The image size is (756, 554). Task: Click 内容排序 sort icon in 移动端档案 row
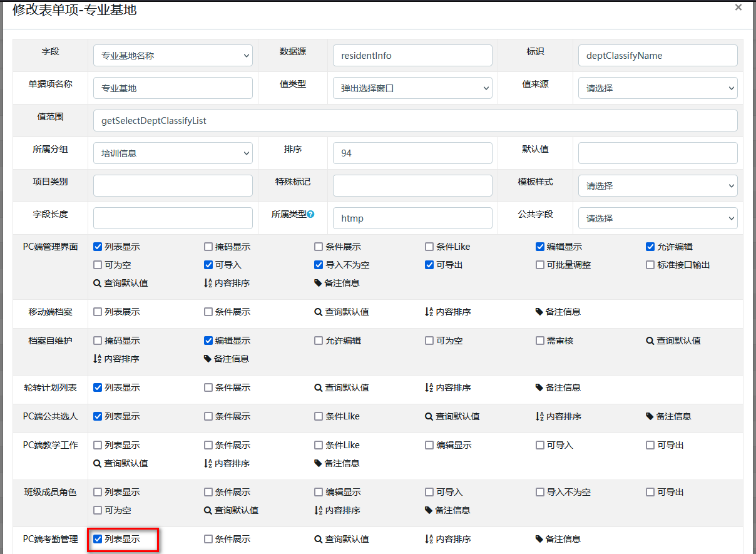[429, 312]
